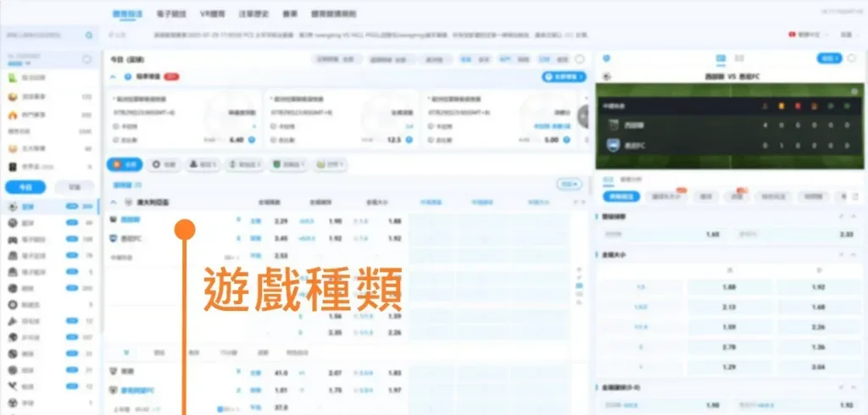
Task: Click the sidebar search input field
Action: click(42, 36)
